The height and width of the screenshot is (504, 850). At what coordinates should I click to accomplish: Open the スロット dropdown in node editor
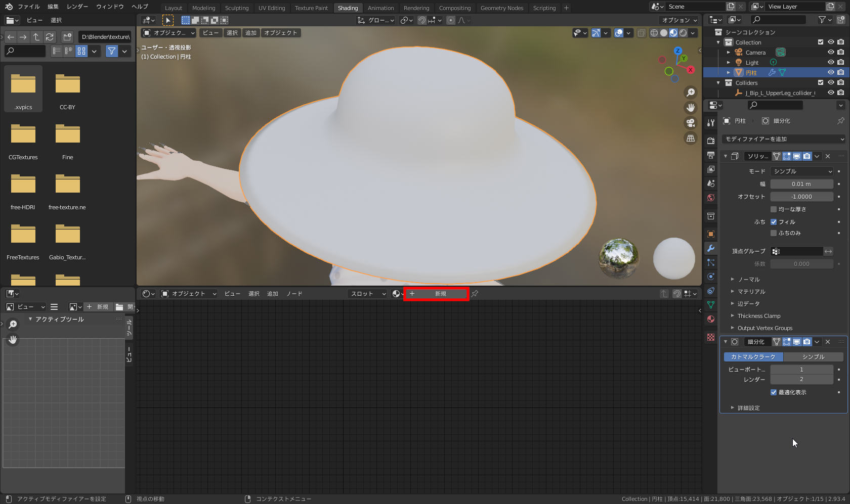coord(367,294)
